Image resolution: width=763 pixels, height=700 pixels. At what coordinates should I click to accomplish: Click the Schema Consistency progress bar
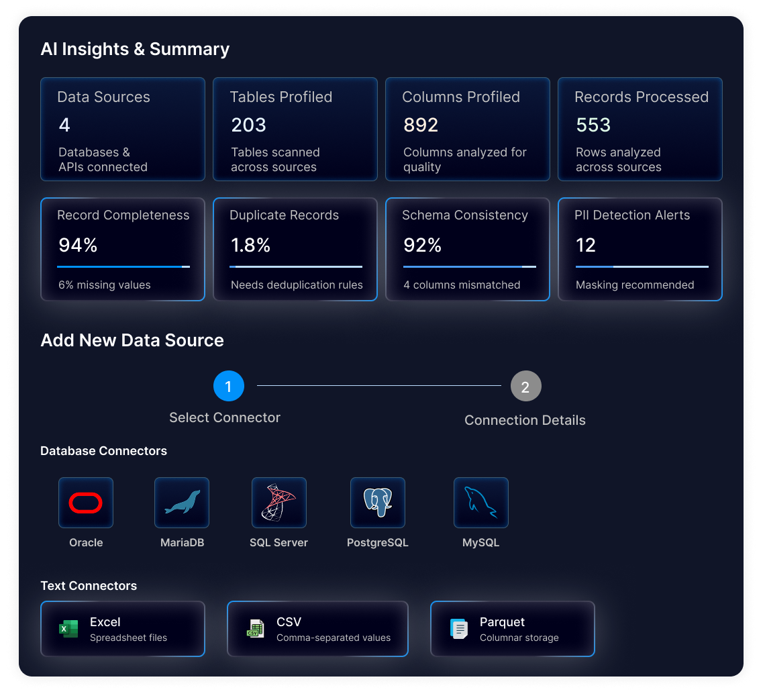coord(468,266)
